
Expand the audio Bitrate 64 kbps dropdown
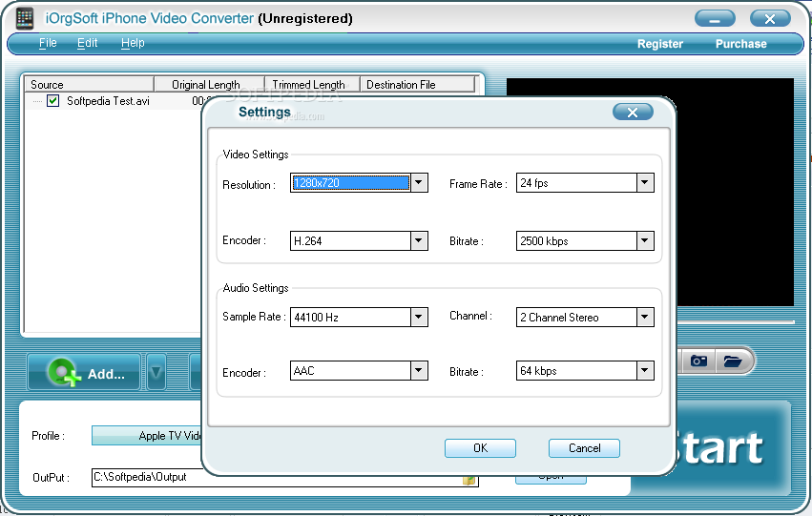[645, 371]
